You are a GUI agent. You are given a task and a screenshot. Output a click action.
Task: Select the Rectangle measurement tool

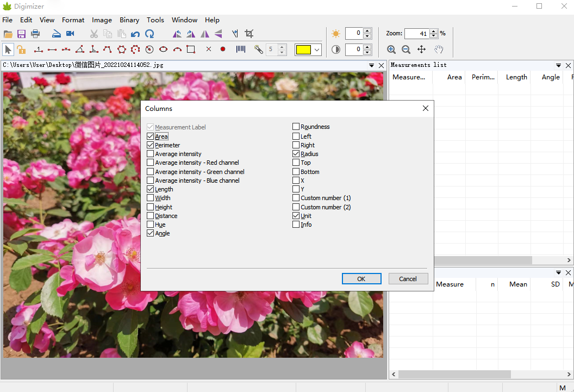pyautogui.click(x=191, y=49)
